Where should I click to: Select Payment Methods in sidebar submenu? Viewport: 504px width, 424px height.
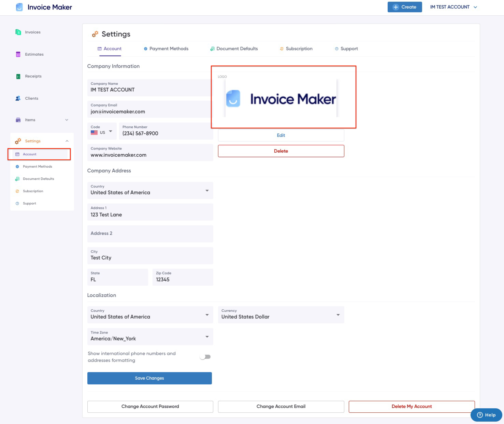pyautogui.click(x=38, y=167)
